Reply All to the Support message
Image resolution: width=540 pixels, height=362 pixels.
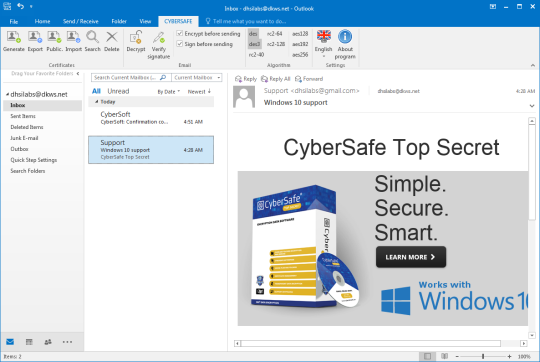point(276,79)
